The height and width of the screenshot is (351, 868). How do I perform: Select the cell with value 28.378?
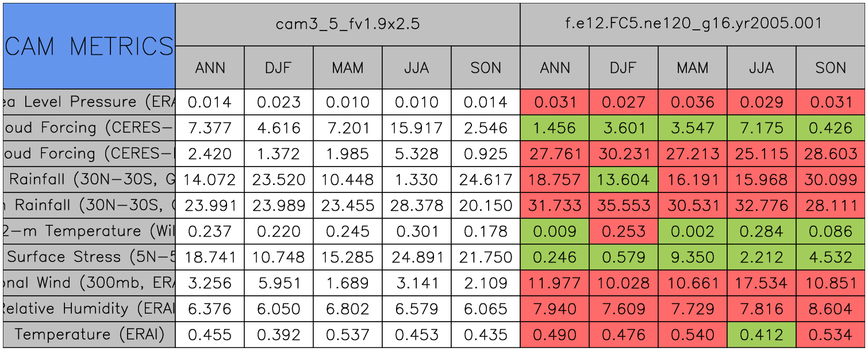click(x=416, y=206)
